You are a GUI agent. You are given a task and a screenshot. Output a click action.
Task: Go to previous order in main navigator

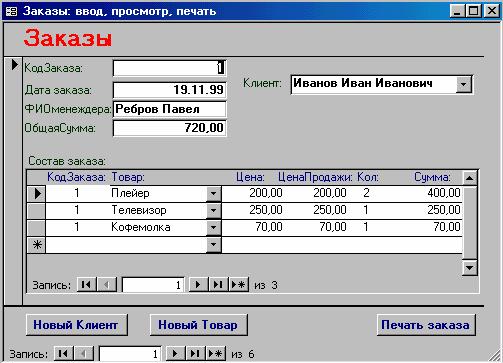click(84, 354)
